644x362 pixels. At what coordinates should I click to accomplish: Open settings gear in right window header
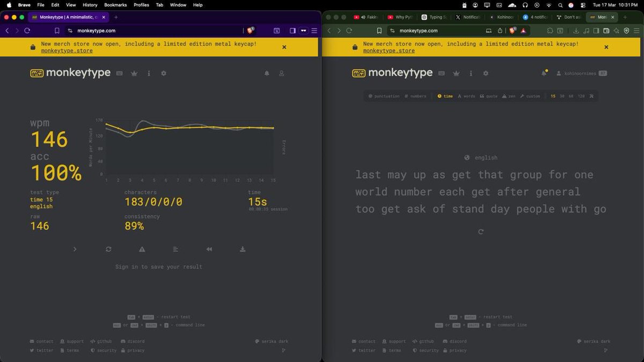[x=486, y=73]
